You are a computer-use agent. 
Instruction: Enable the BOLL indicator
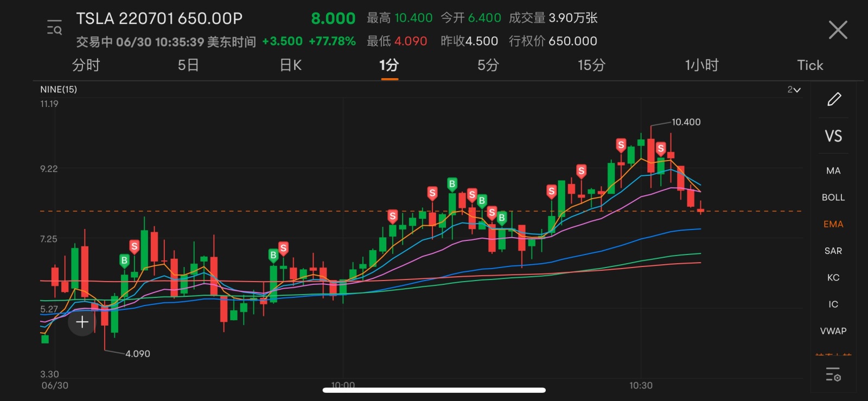[833, 198]
